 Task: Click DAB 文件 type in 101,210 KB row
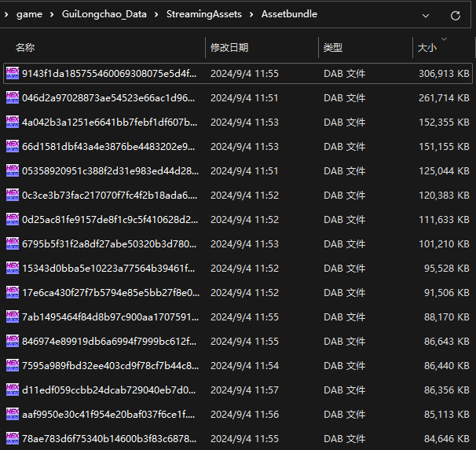tap(345, 244)
